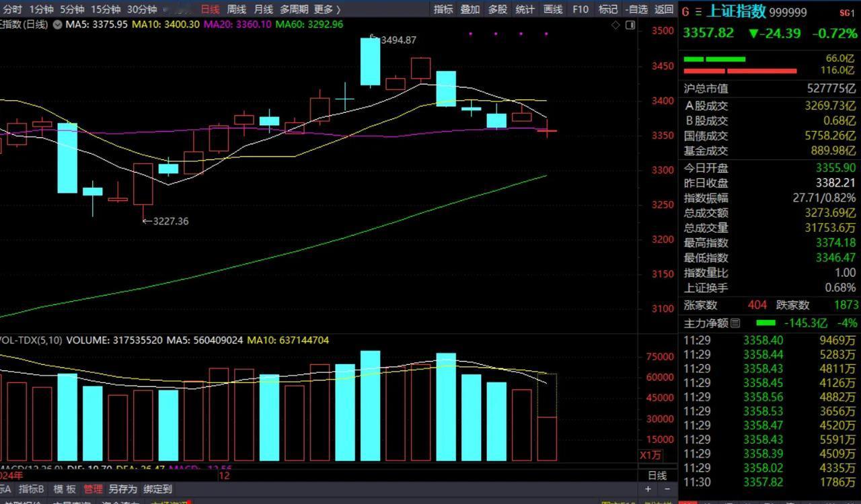
Task: Expand the 更多 periods dropdown
Action: tap(327, 9)
